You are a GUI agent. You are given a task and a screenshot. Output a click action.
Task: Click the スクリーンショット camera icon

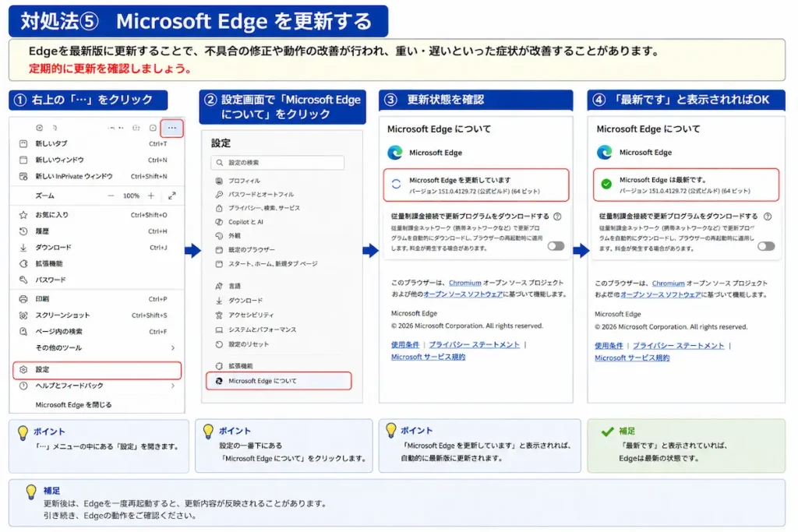(23, 315)
